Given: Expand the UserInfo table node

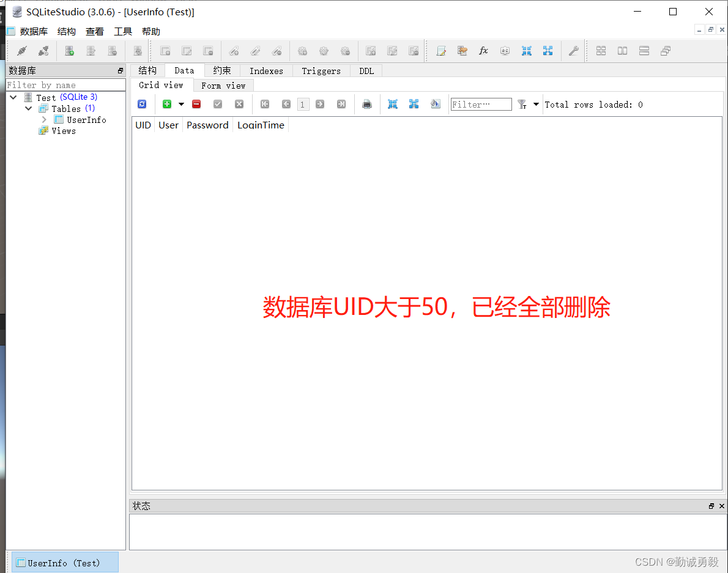Looking at the screenshot, I should click(44, 119).
